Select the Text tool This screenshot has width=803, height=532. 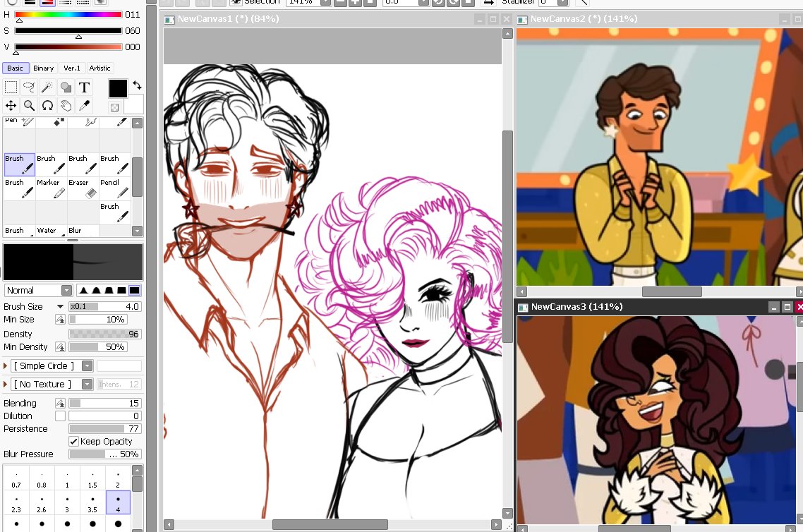(x=85, y=87)
